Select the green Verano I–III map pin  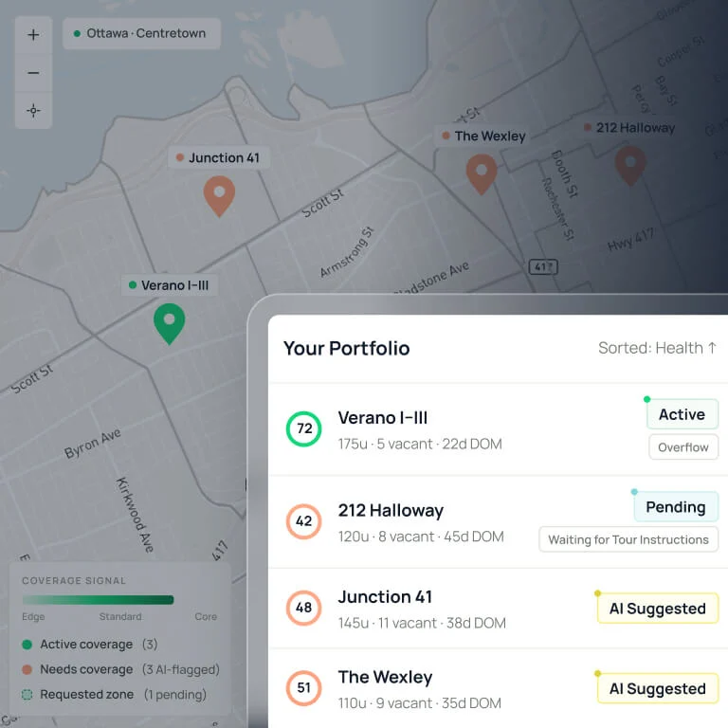(170, 323)
